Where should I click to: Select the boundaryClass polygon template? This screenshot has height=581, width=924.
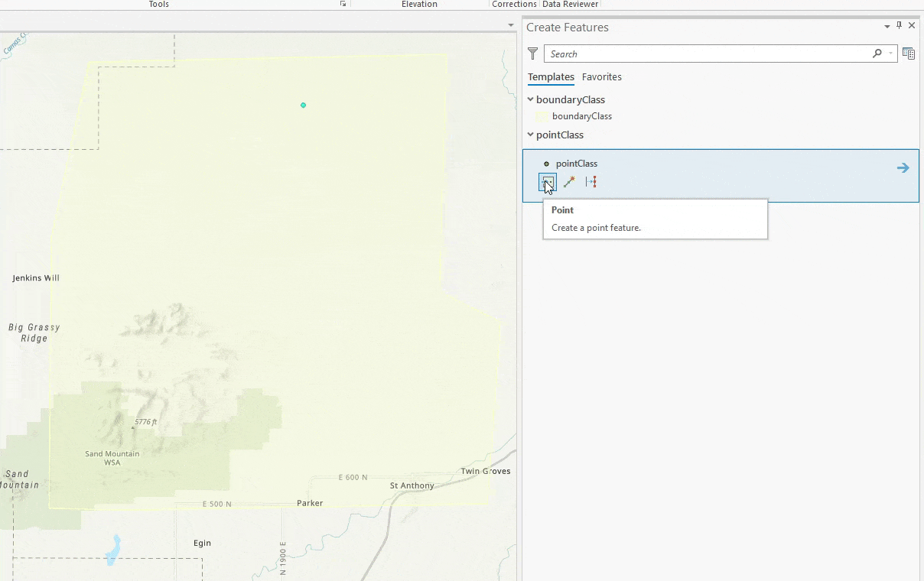click(582, 116)
